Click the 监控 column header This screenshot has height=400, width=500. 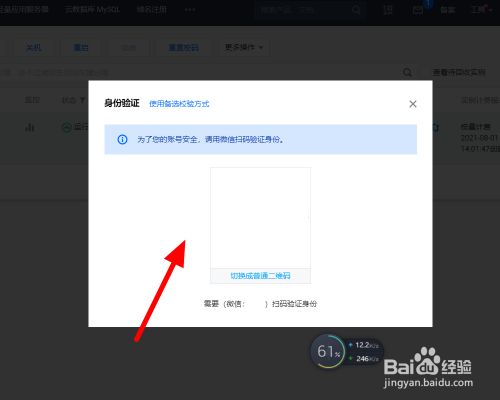pos(32,100)
